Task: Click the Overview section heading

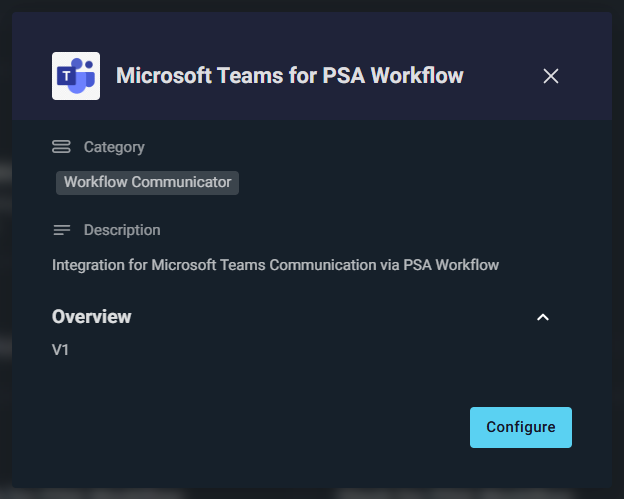Action: [x=92, y=317]
